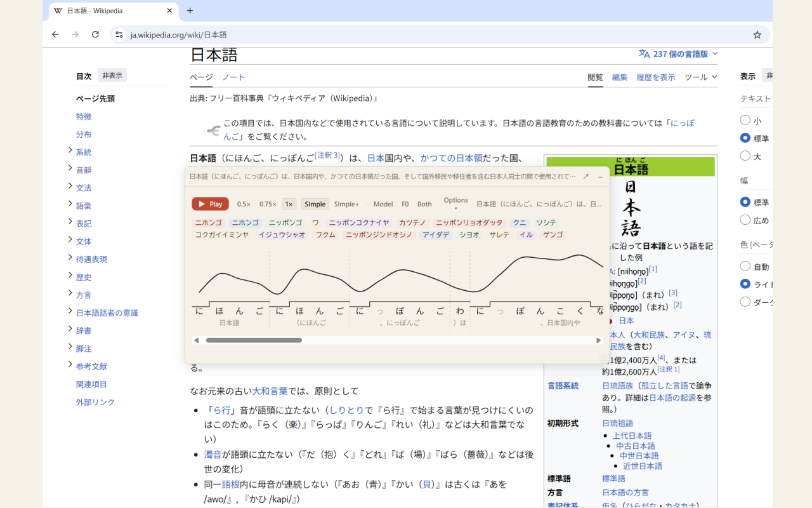Select 標準 under 幅 section

(745, 202)
